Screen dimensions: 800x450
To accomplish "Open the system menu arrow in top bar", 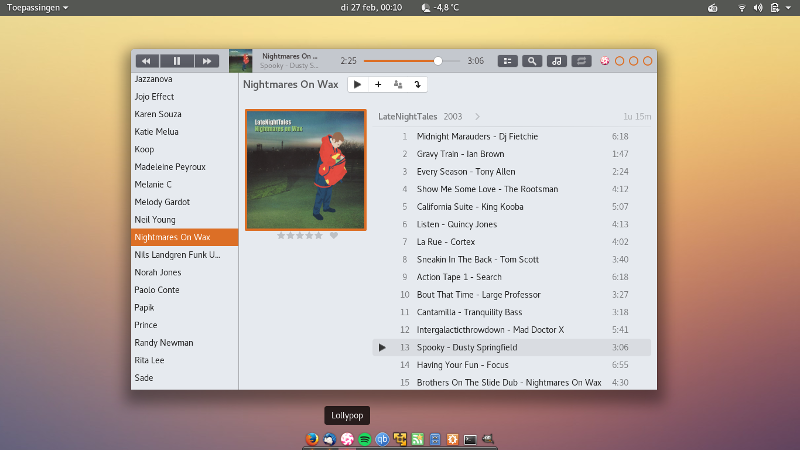I will (x=788, y=8).
